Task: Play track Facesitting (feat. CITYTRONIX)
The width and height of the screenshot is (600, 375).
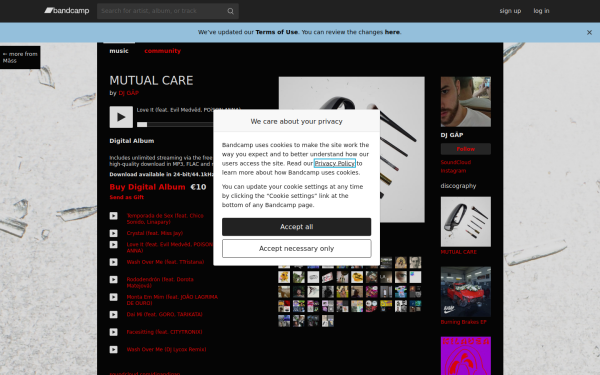Action: tap(114, 332)
